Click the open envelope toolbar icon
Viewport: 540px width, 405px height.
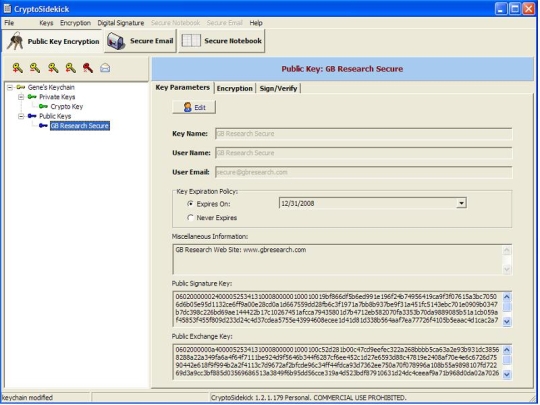[x=105, y=68]
